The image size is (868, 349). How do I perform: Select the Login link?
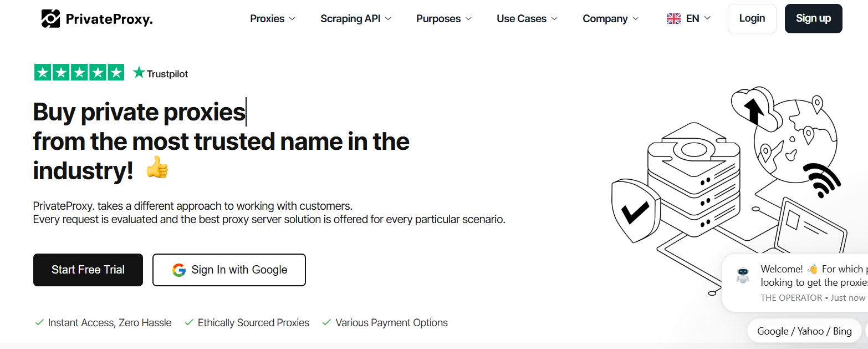[752, 18]
